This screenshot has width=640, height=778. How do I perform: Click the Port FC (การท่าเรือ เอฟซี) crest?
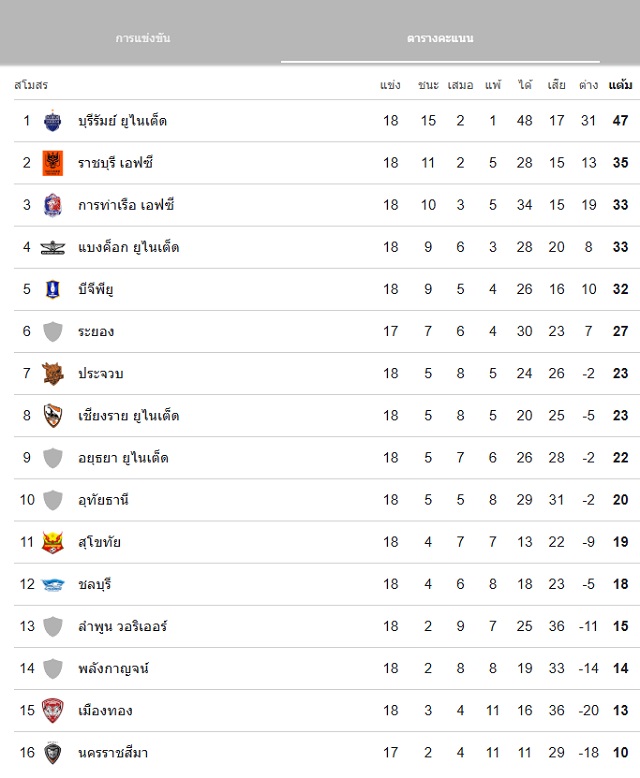coord(52,205)
